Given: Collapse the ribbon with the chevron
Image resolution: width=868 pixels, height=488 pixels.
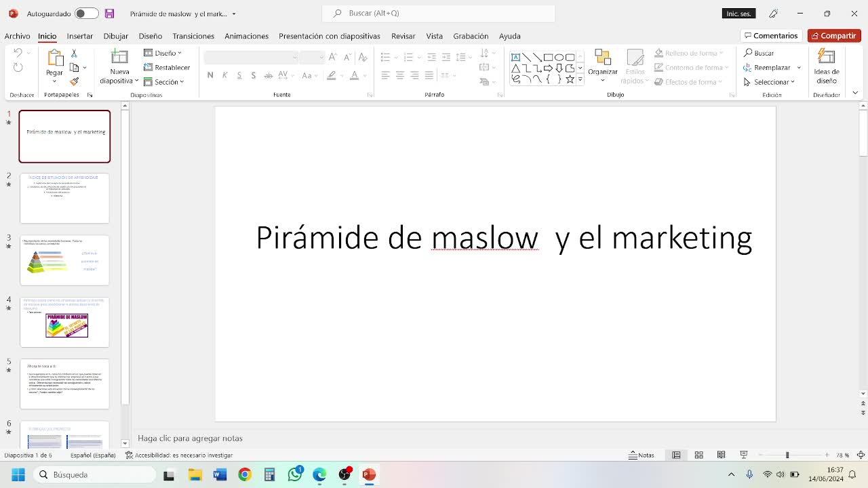Looking at the screenshot, I should 855,93.
